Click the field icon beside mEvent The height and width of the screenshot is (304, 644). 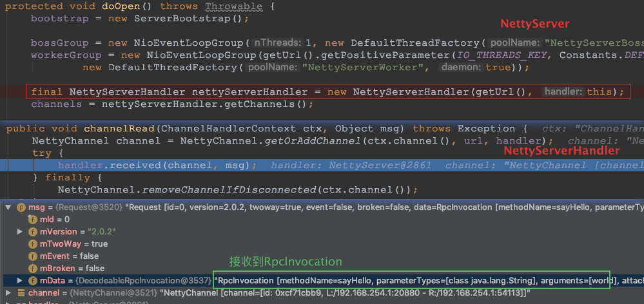click(x=32, y=256)
